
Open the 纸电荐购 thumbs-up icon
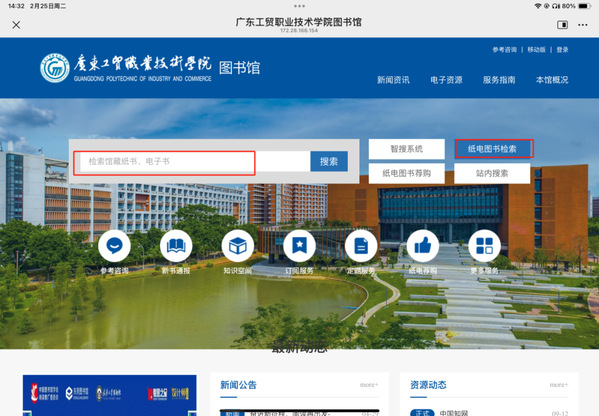click(x=423, y=246)
